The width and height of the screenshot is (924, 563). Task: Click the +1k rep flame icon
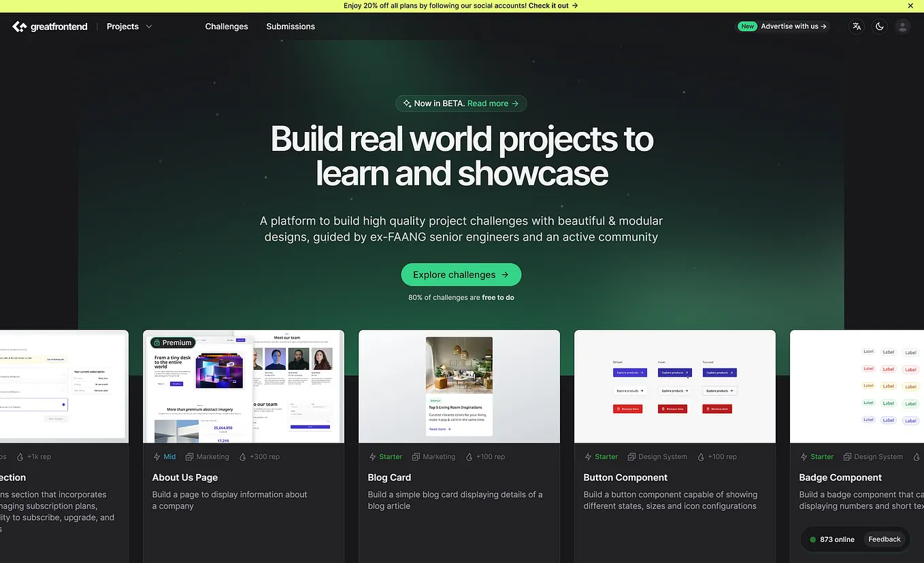point(20,457)
